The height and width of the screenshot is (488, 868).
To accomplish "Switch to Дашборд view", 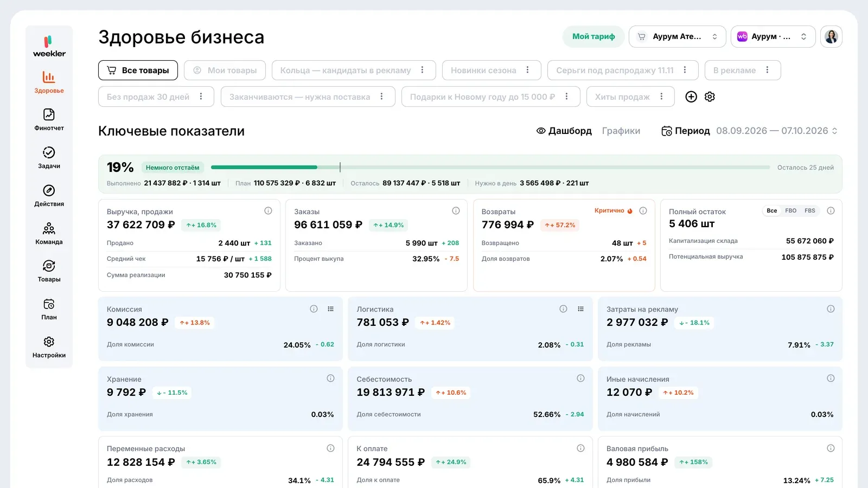I will (x=564, y=131).
